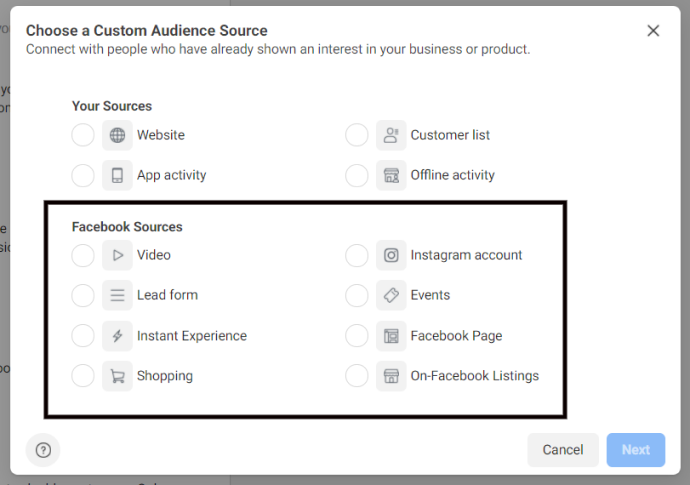Click the App activity phone icon
This screenshot has width=690, height=485.
(x=117, y=175)
